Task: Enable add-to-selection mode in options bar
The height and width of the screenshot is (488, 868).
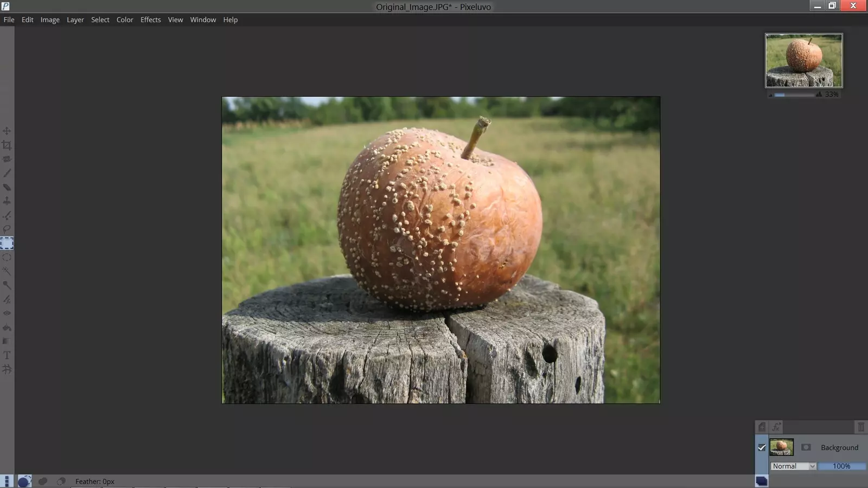Action: point(43,481)
